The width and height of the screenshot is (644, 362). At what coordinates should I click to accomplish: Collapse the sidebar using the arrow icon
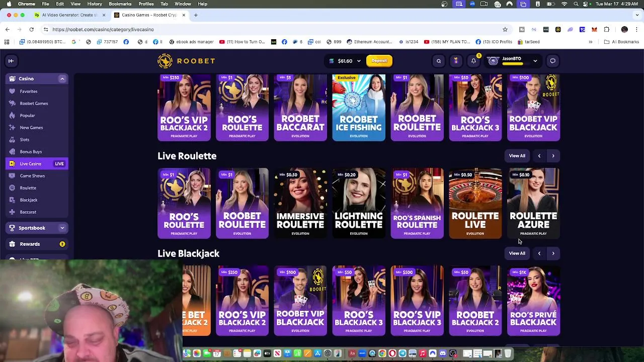[11, 61]
